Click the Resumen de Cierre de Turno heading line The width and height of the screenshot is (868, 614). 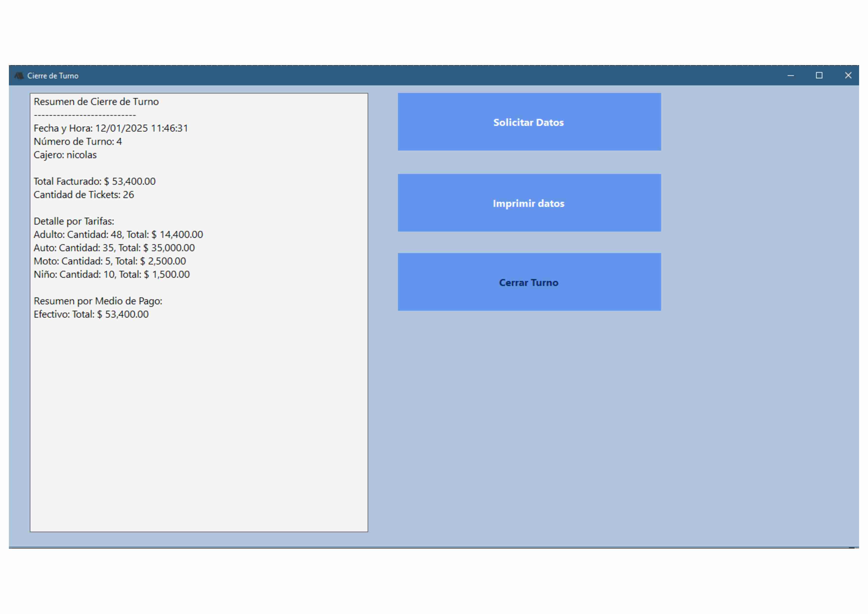pos(96,102)
